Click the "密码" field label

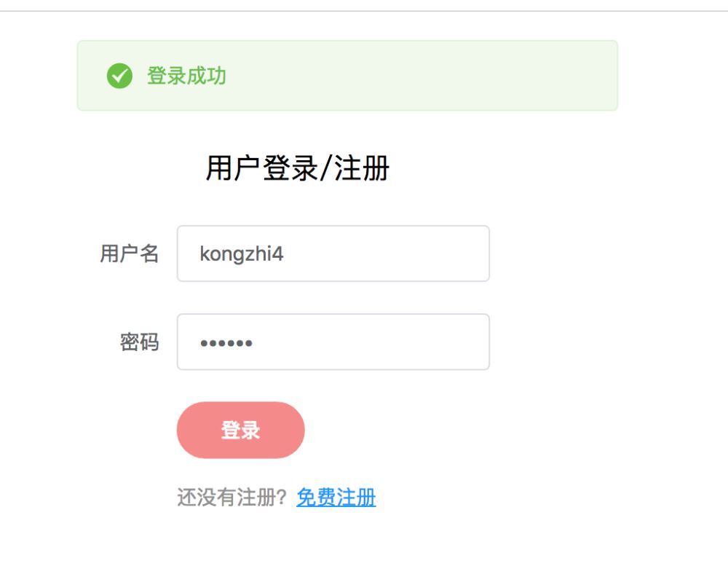click(139, 342)
